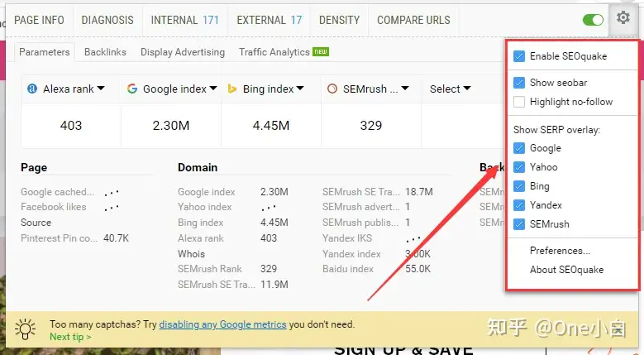Click the Pinterest Pin count 40.7K value
644x355 pixels.
pos(117,237)
